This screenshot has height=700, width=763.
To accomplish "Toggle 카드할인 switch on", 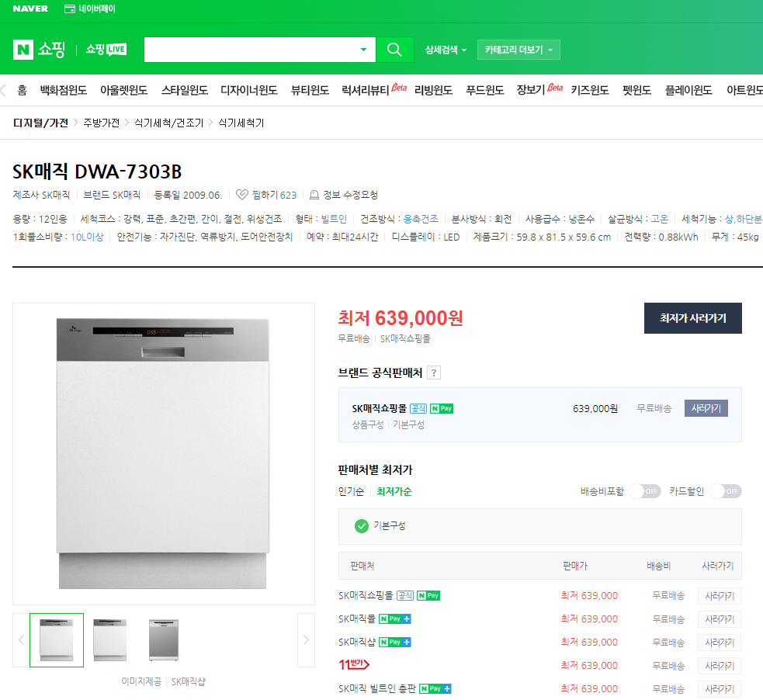I will (726, 491).
